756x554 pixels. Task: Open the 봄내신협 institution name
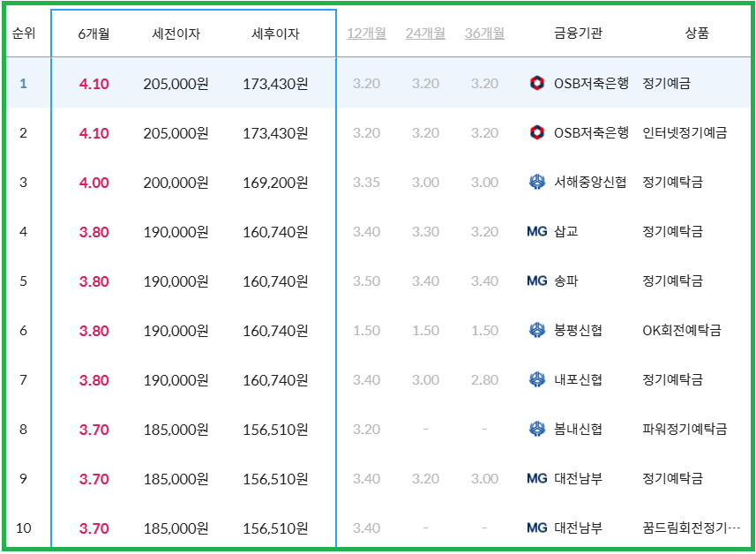click(578, 429)
